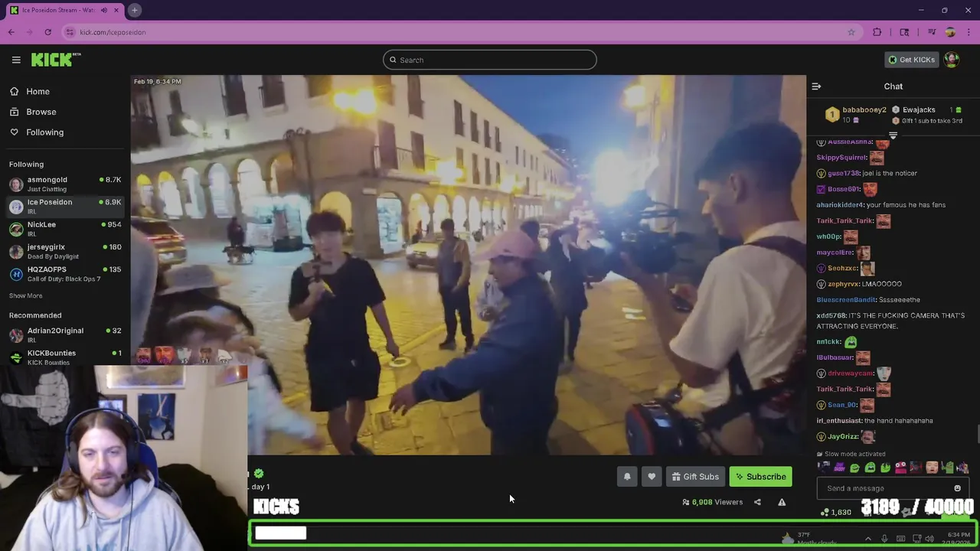Open the HQZAOFPS channel

[x=65, y=274]
